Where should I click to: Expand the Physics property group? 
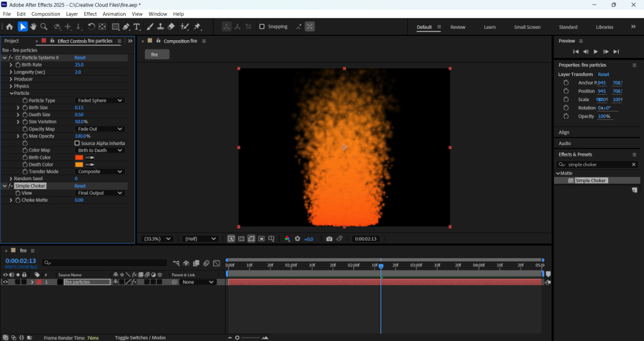pyautogui.click(x=11, y=86)
